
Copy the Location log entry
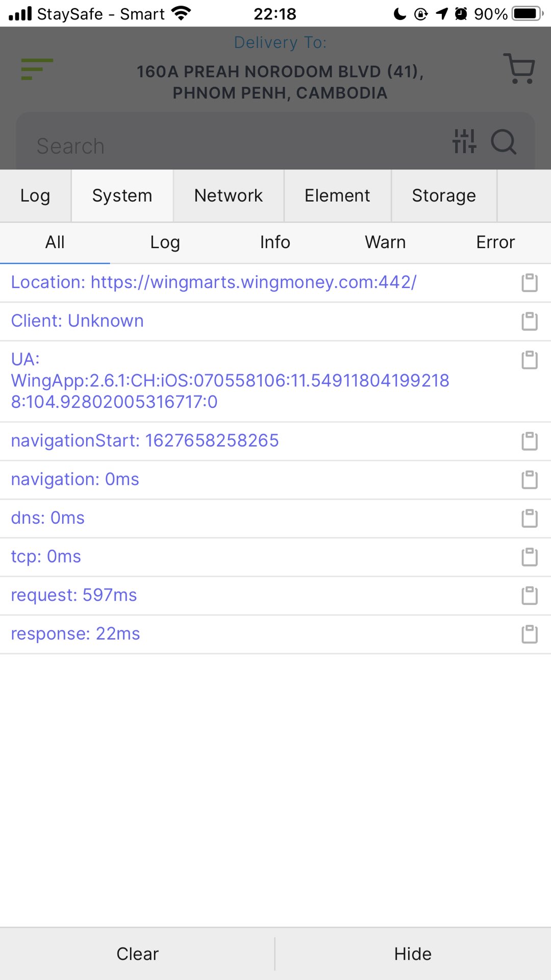[530, 283]
